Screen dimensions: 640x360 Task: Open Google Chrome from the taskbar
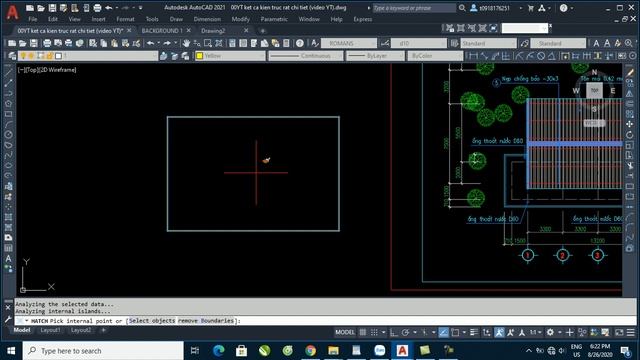click(311, 351)
